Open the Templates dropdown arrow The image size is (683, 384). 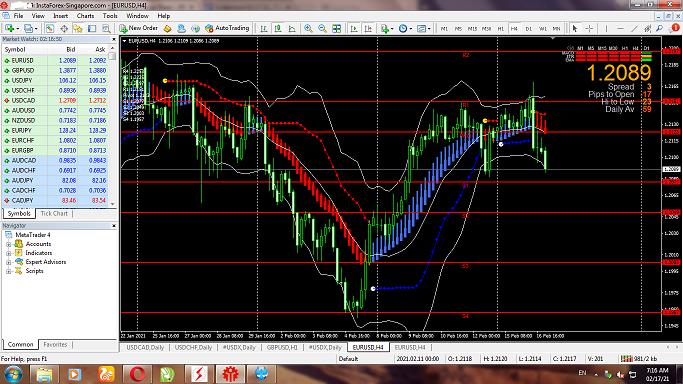(x=429, y=29)
